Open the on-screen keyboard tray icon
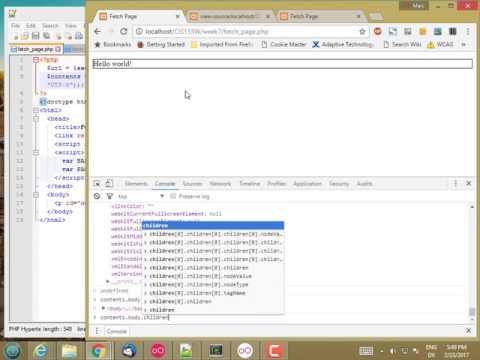This screenshot has width=480, height=360. pos(366,351)
